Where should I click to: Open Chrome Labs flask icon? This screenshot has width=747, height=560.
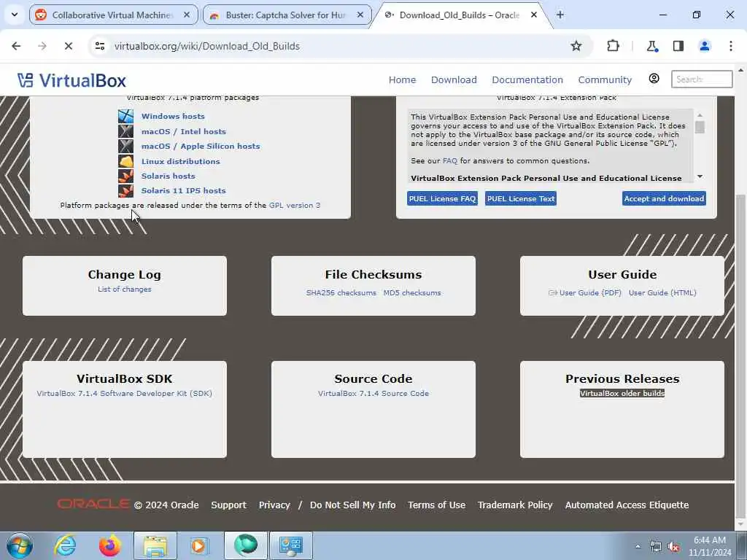pos(651,46)
